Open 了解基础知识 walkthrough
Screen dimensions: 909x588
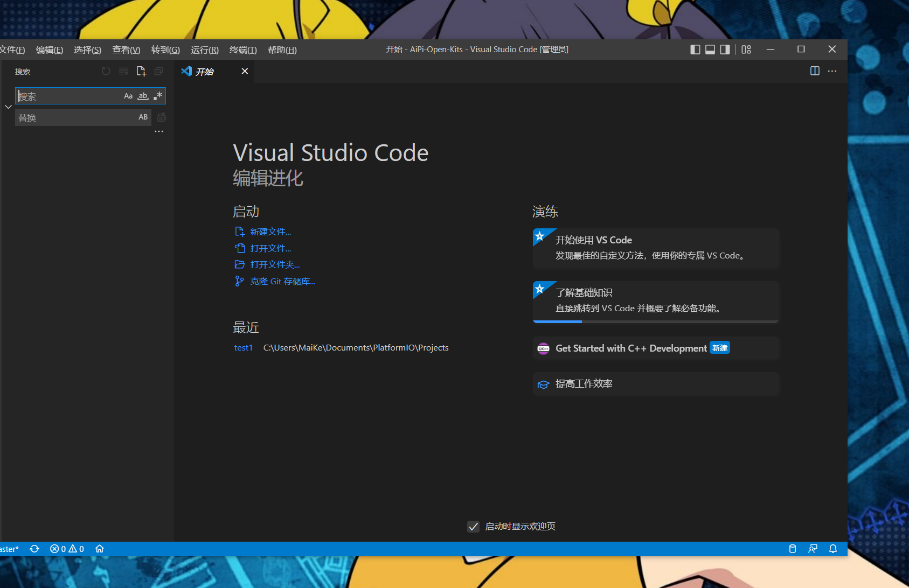tap(656, 301)
